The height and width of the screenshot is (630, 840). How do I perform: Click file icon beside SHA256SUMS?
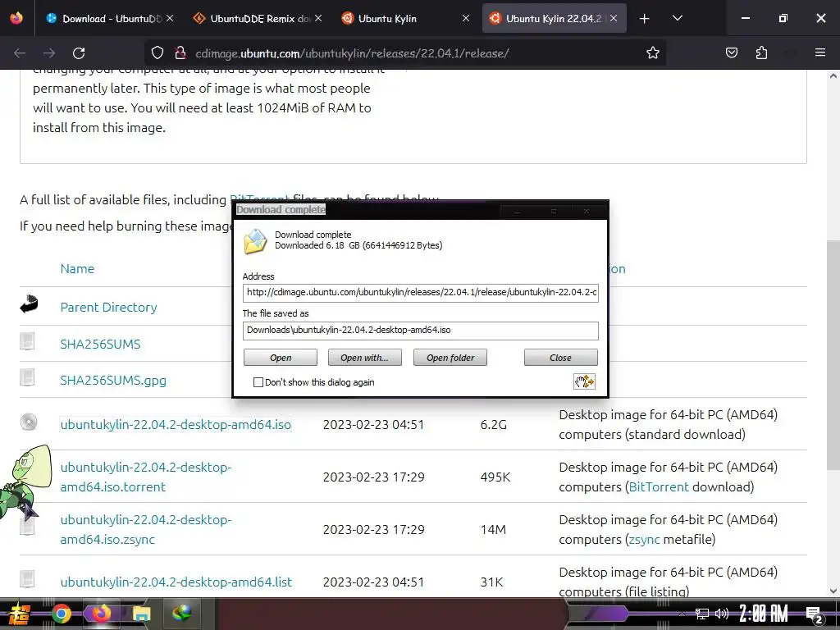coord(27,341)
